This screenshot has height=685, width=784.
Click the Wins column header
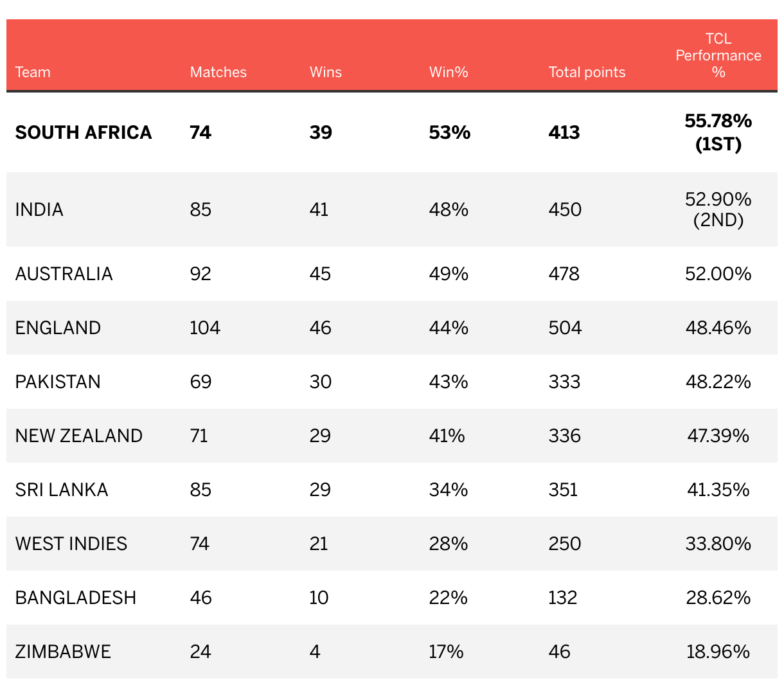(x=325, y=72)
